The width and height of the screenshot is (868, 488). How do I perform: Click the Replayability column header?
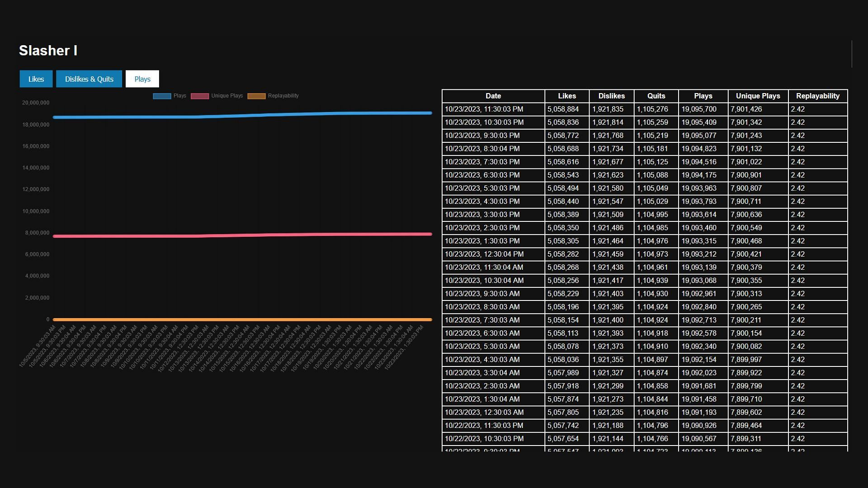[x=818, y=96]
